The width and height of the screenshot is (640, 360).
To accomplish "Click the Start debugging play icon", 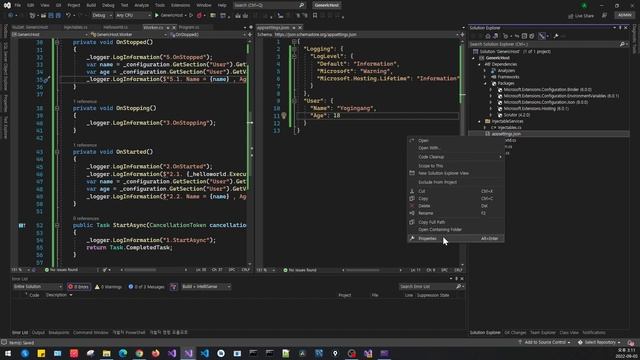I will point(157,16).
